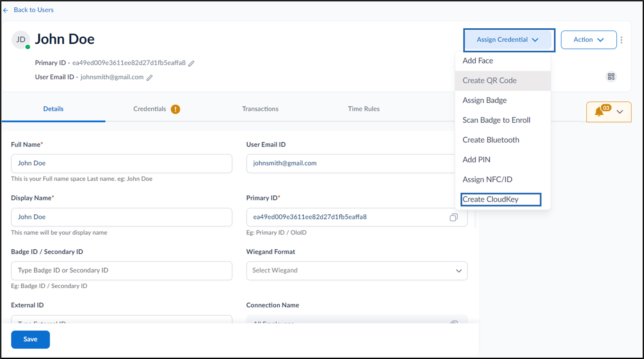The image size is (644, 359).
Task: Open the QR code icon in header
Action: pos(611,76)
